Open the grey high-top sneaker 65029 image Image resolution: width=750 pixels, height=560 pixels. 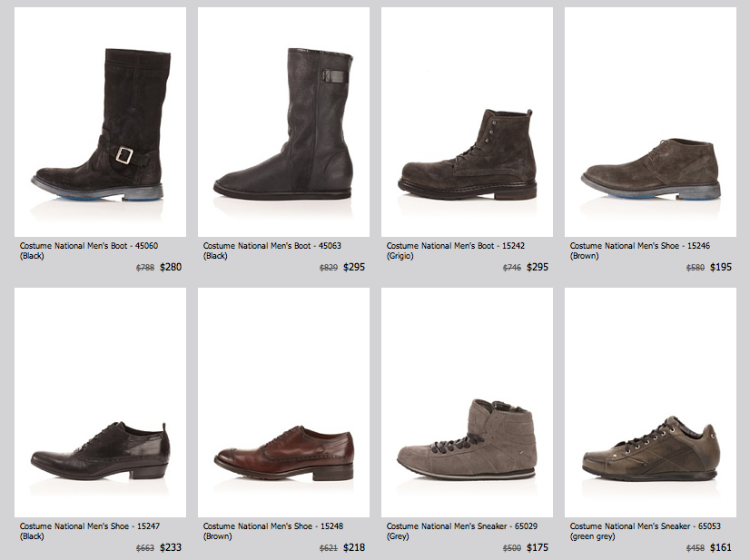pos(467,402)
